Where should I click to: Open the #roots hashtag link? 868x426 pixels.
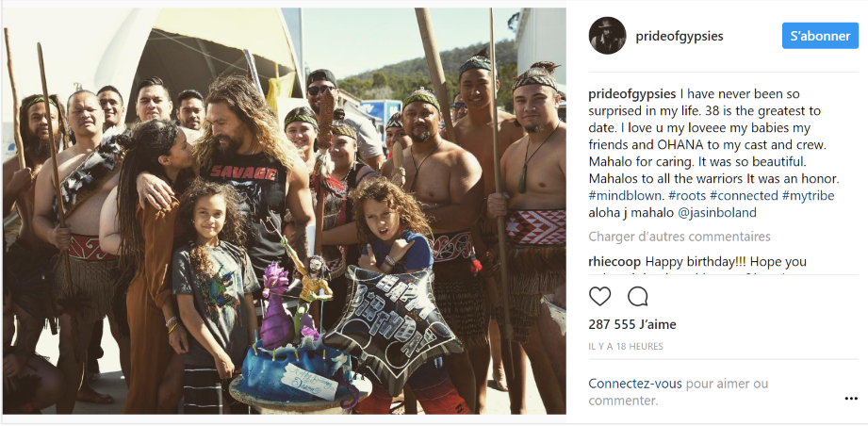tap(683, 196)
